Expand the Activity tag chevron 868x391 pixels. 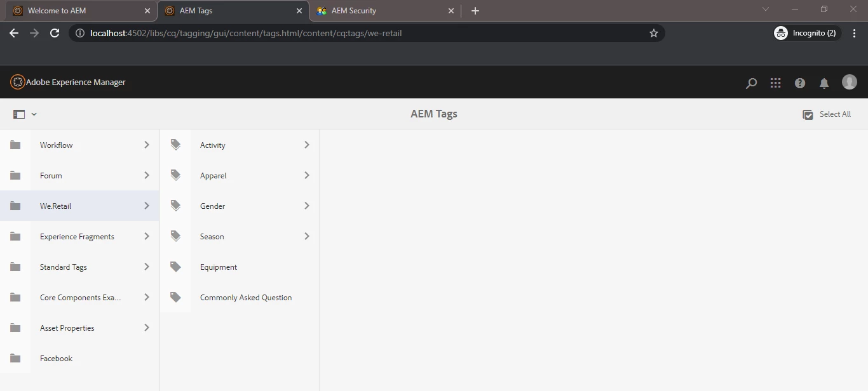[x=307, y=145]
